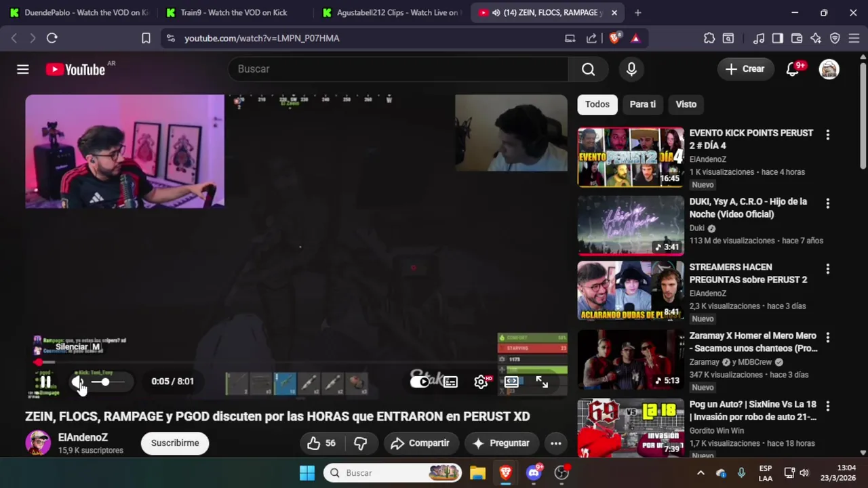Seek on the video progress bar
The width and height of the screenshot is (868, 488).
[x=296, y=362]
